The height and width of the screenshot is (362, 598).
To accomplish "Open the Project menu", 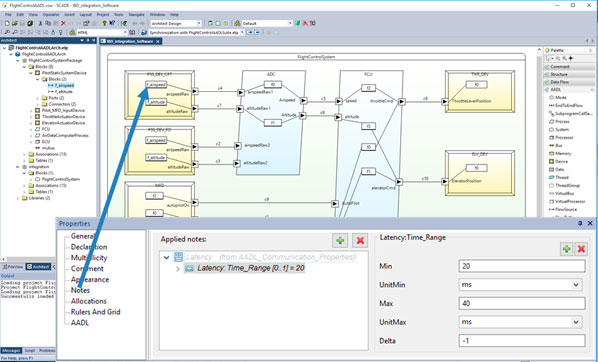I will [x=103, y=14].
